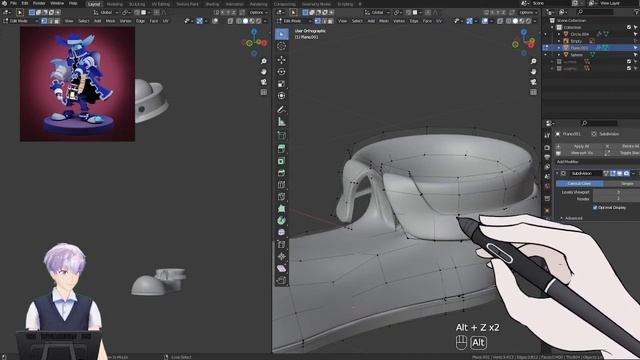Open the Window menu
Viewport: 640px width, 360px height.
coord(57,3)
